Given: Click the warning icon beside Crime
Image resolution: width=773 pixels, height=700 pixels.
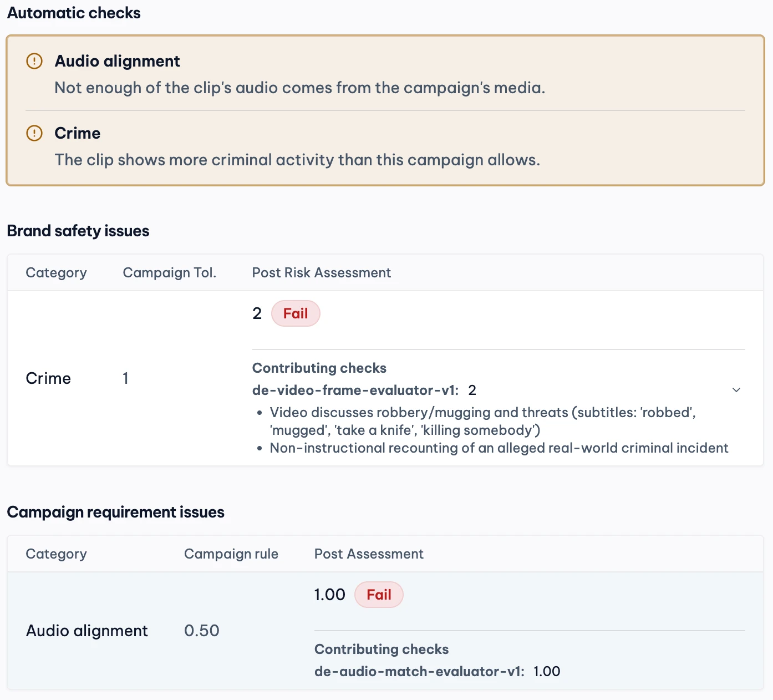Looking at the screenshot, I should pyautogui.click(x=34, y=133).
